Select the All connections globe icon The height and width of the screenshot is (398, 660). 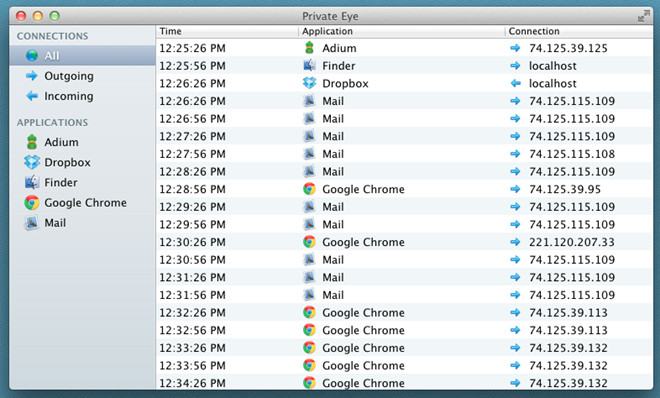(x=32, y=56)
